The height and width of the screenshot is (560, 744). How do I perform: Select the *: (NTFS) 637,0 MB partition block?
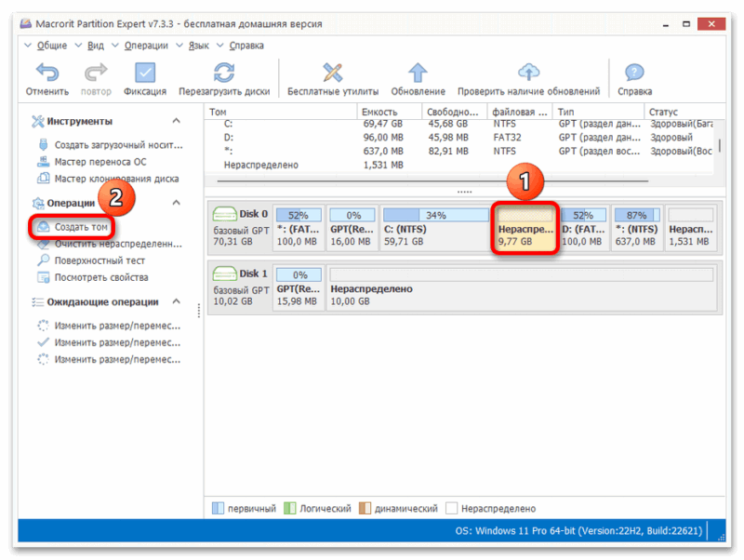637,228
